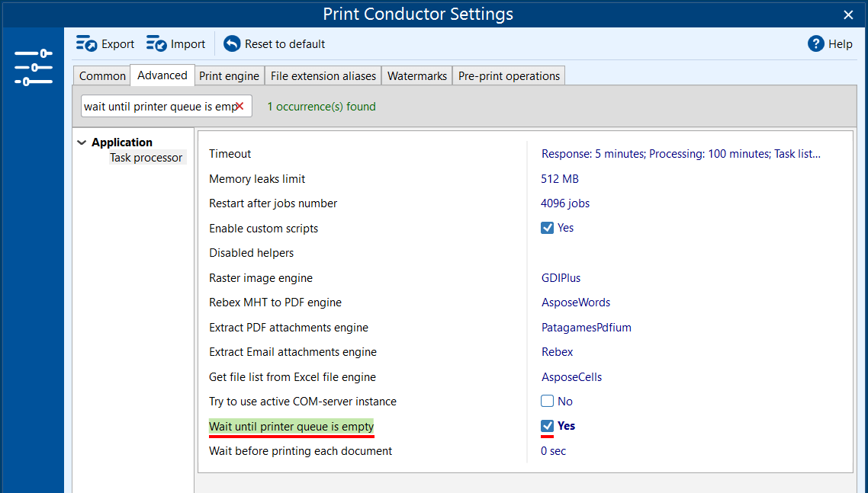Select Task processor in the tree
The width and height of the screenshot is (868, 493).
point(146,158)
